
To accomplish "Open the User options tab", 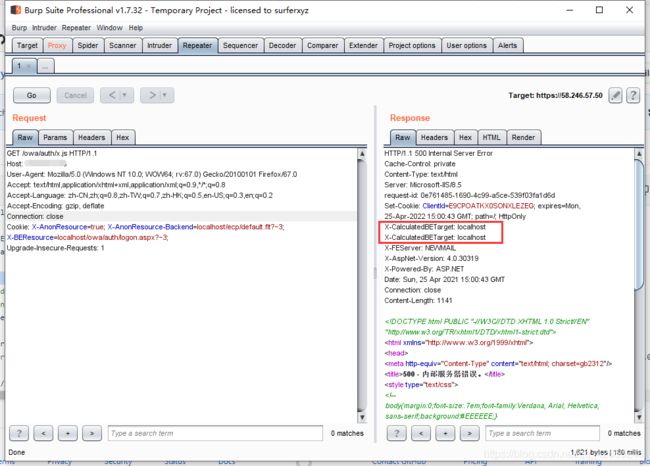I will click(467, 46).
